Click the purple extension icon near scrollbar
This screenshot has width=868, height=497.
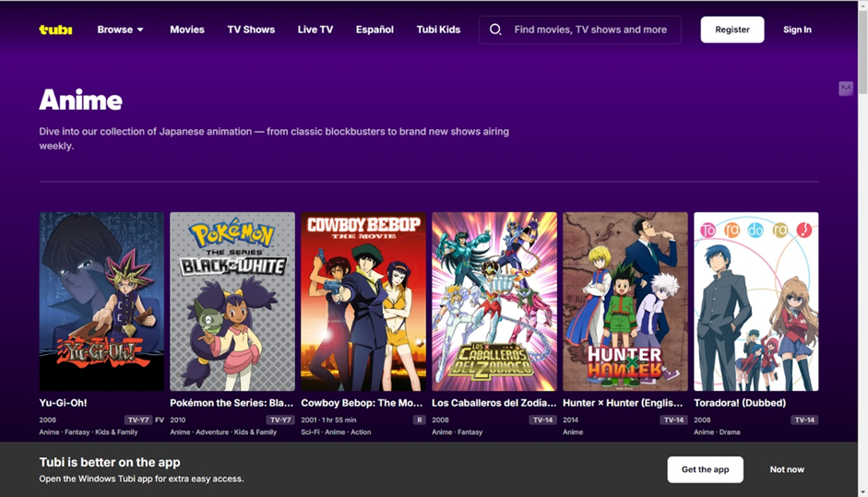tap(845, 88)
